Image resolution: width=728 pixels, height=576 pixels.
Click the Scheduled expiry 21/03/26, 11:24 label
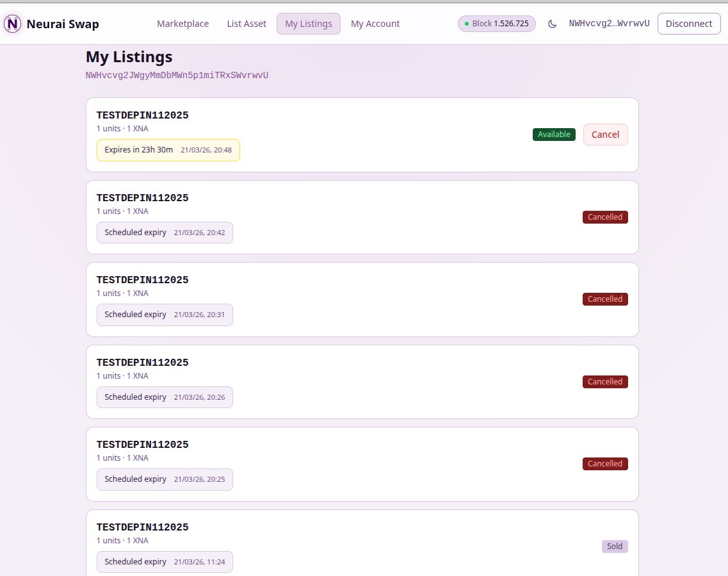165,562
